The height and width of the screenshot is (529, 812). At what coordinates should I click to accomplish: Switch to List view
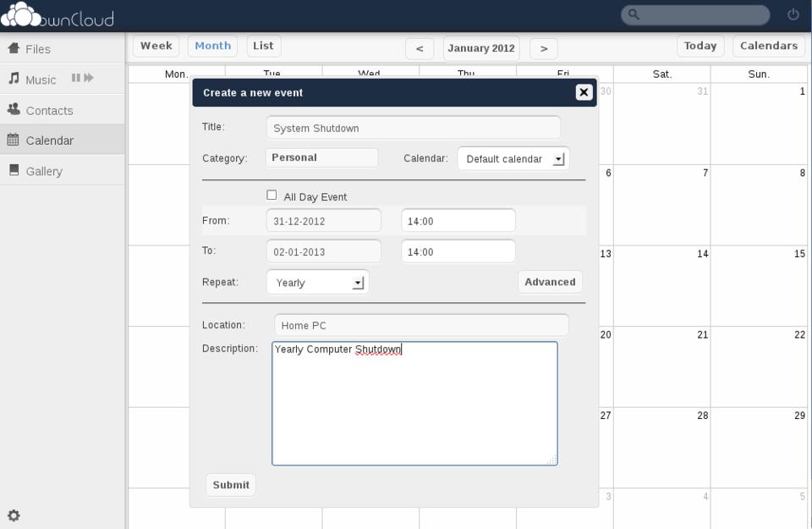click(263, 46)
